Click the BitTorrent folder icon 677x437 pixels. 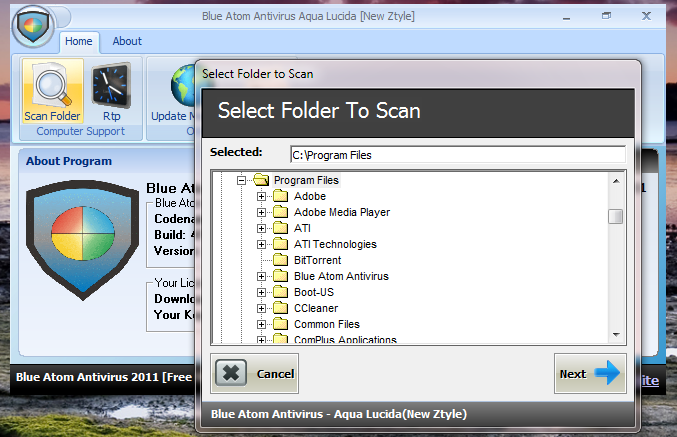pyautogui.click(x=281, y=260)
